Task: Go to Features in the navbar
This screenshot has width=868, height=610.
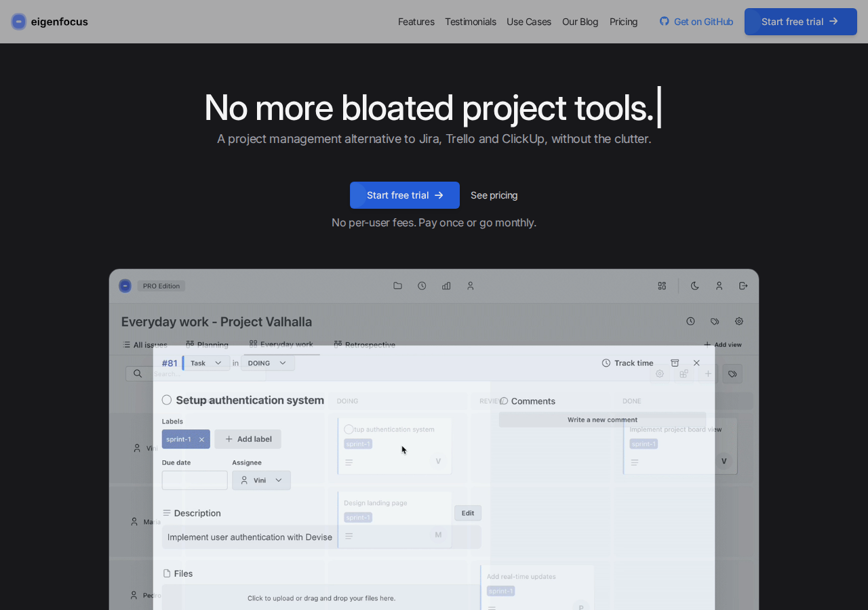Action: (x=416, y=22)
